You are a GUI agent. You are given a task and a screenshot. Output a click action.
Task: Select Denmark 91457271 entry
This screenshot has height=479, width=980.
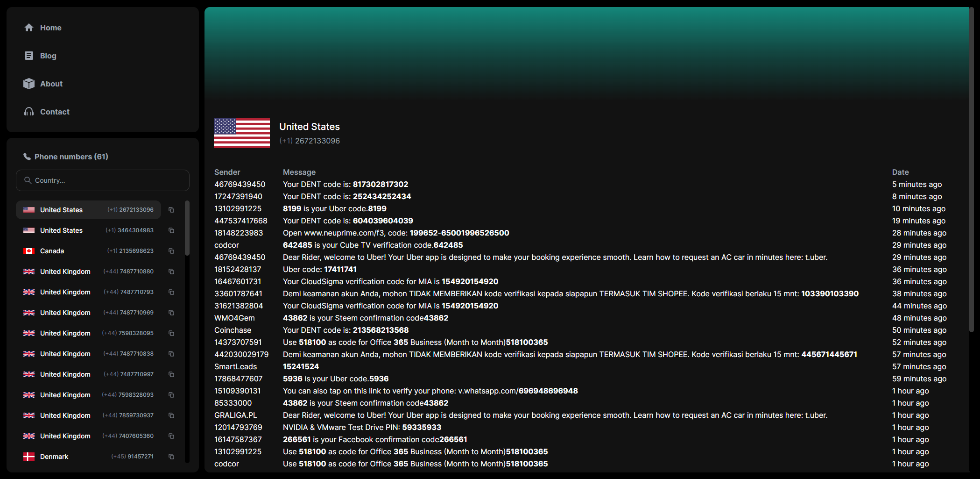pyautogui.click(x=89, y=457)
